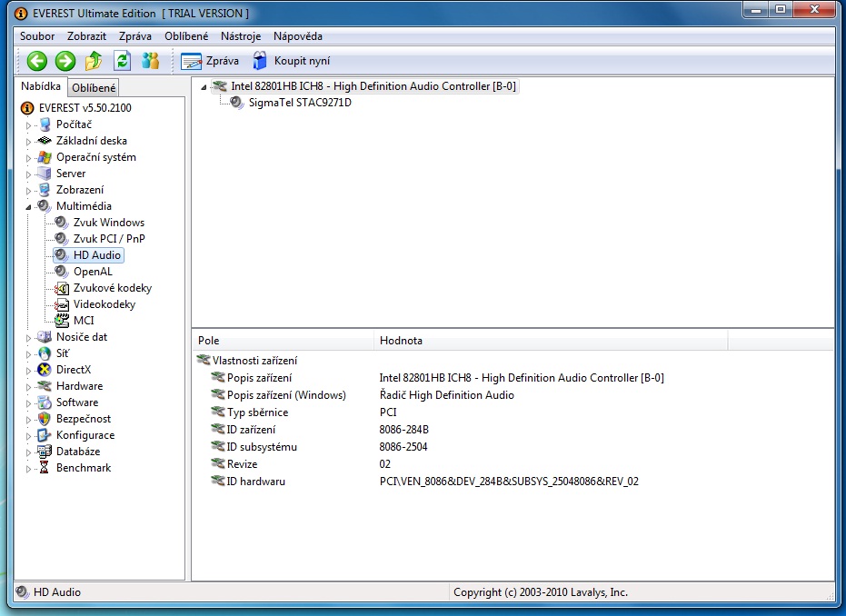Open the Nástroje menu
This screenshot has width=846, height=616.
click(240, 36)
